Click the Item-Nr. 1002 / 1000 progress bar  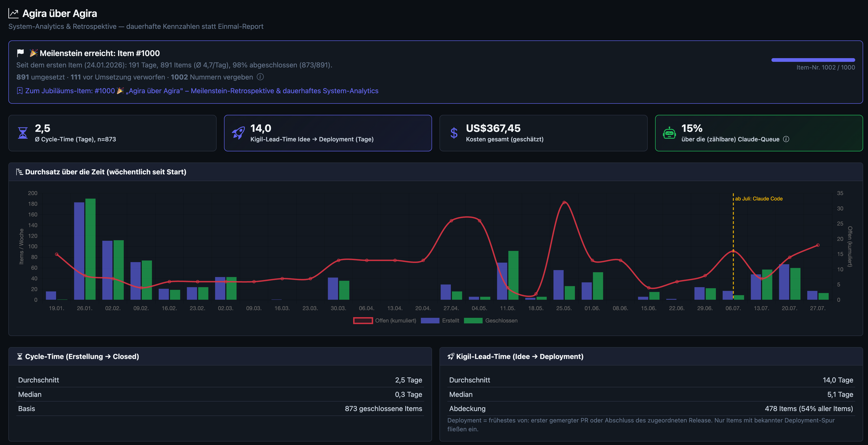point(813,60)
